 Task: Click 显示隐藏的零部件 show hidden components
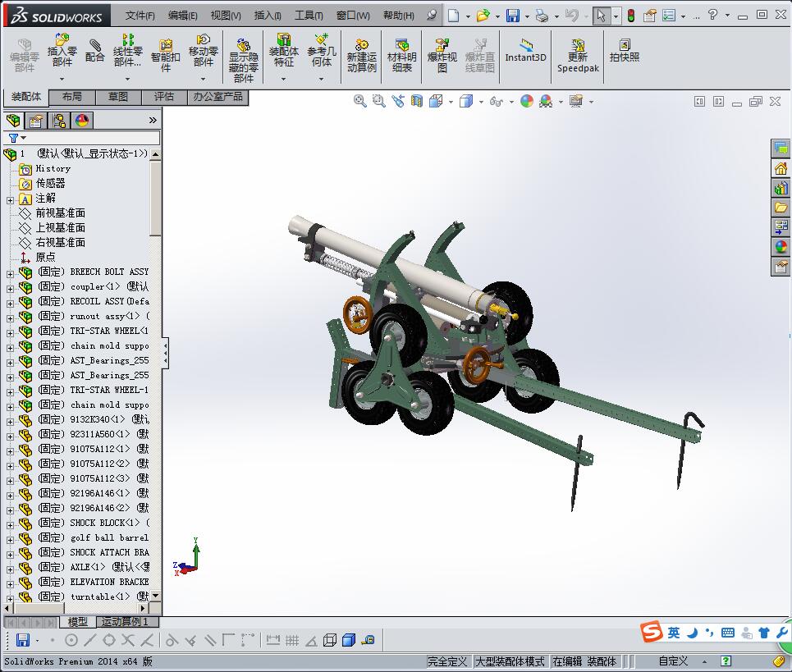244,61
